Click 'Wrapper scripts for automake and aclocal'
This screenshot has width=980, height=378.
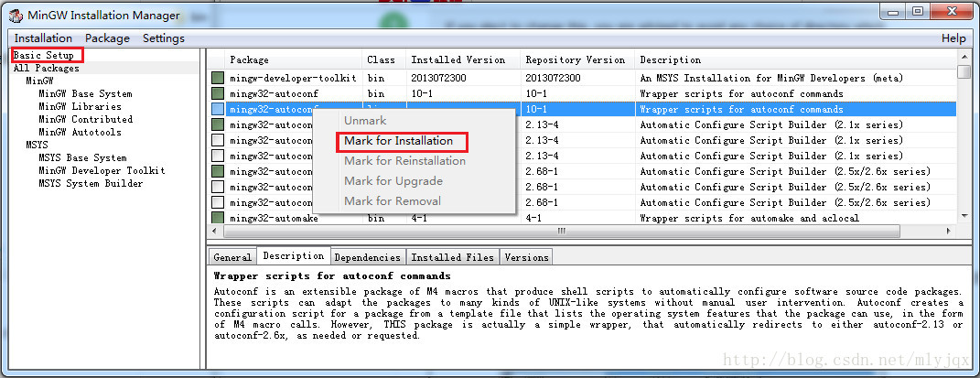[x=749, y=218]
